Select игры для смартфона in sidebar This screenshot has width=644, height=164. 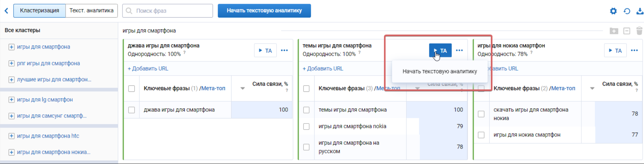click(x=44, y=47)
